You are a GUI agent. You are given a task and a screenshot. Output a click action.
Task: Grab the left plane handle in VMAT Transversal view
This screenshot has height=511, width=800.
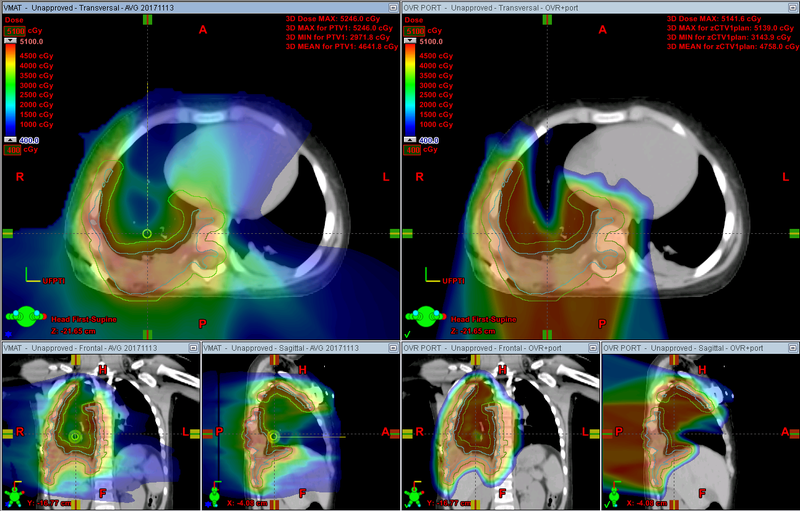point(8,234)
